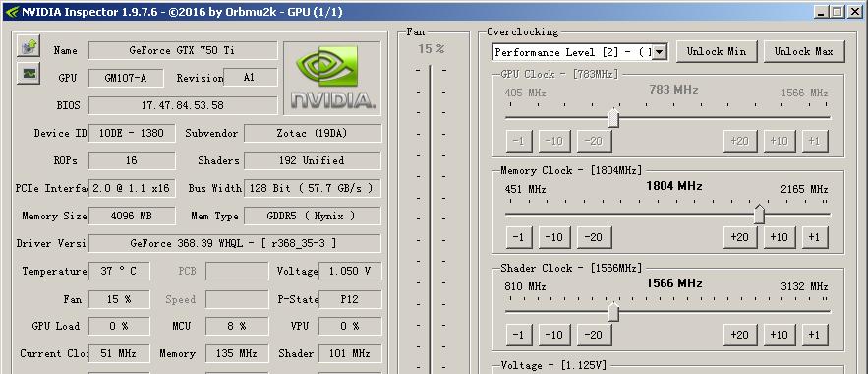Screen dimensions: 868x374
Task: Open the Performance Level dropdown
Action: coord(659,52)
